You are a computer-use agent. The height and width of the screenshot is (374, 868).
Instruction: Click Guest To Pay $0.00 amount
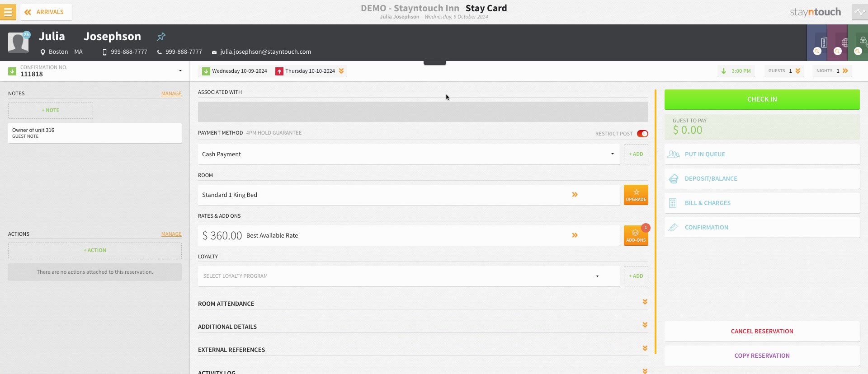(x=688, y=131)
